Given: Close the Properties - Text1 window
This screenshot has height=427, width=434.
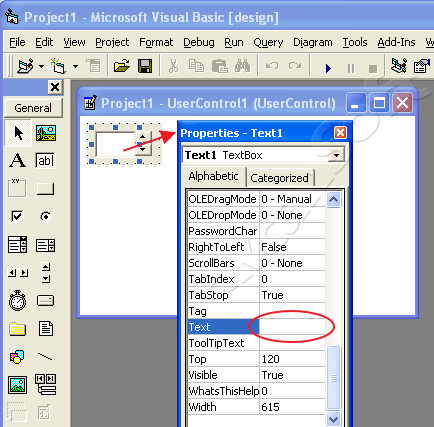Looking at the screenshot, I should (340, 133).
